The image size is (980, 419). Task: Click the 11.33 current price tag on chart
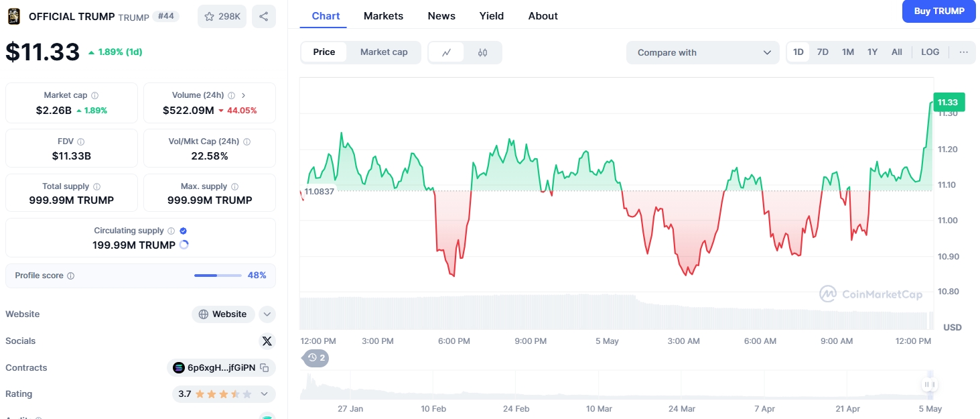click(x=948, y=102)
